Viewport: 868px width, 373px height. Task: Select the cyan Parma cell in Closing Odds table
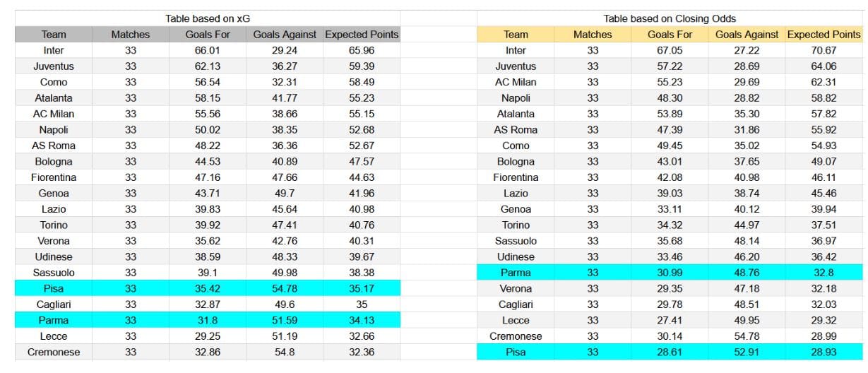coord(516,273)
